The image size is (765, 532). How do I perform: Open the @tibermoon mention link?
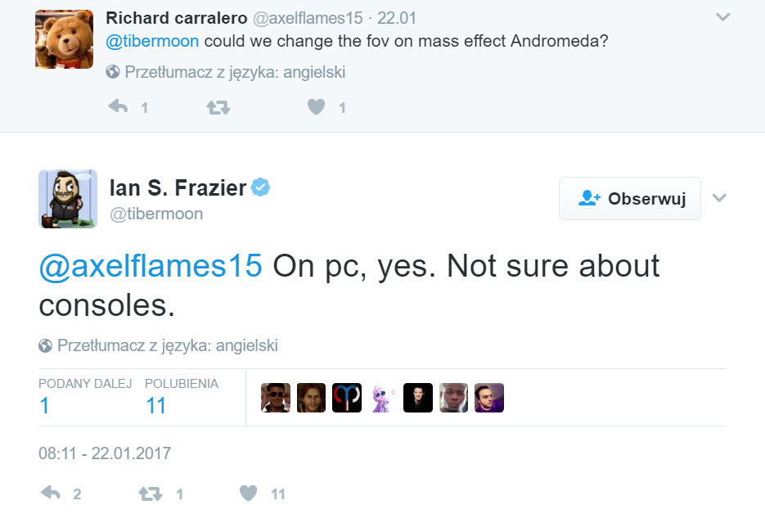click(151, 39)
